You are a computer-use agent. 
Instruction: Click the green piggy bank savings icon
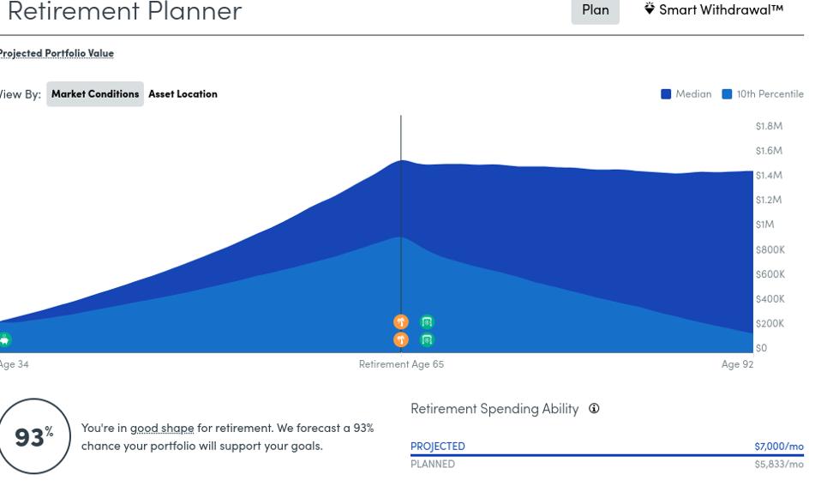click(4, 340)
